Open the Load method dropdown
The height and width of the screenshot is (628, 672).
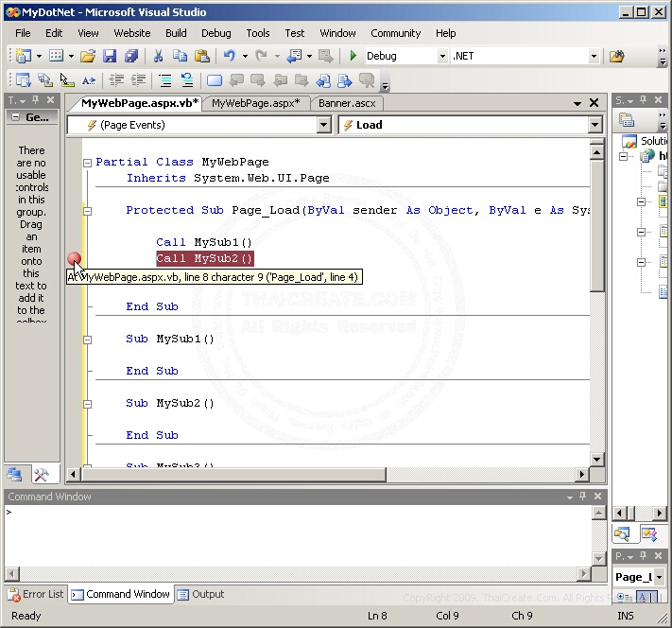click(x=594, y=125)
